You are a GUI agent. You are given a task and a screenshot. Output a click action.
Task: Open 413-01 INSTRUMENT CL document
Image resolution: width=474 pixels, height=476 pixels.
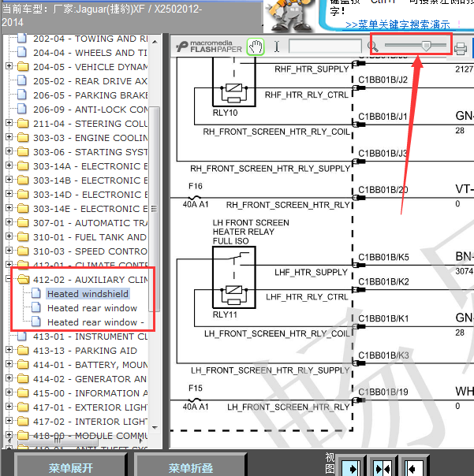(90, 337)
